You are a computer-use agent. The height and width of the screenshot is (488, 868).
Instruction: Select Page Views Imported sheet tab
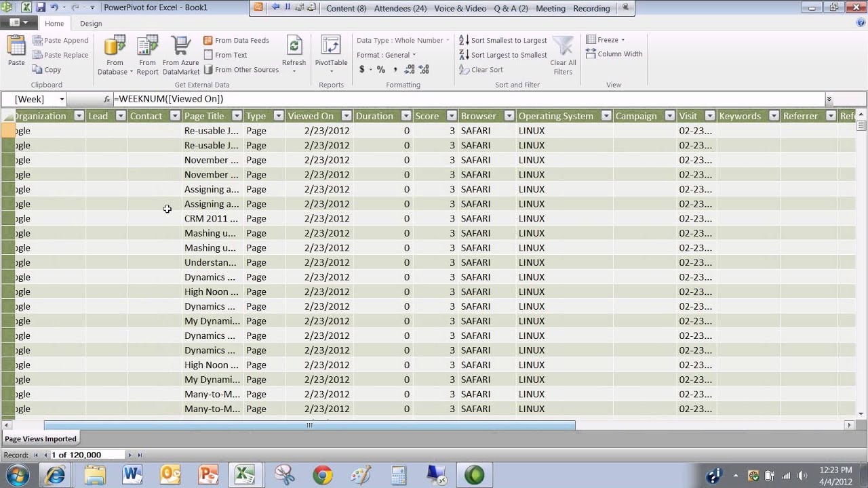click(x=41, y=439)
